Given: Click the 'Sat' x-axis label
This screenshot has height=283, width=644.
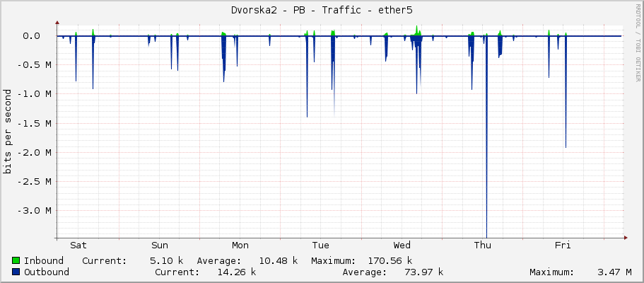Looking at the screenshot, I should 78,246.
